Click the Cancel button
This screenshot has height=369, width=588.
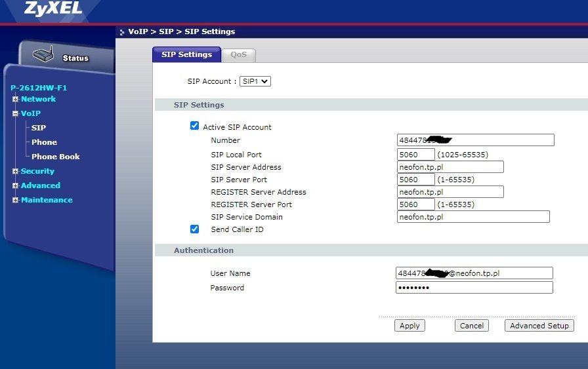click(471, 326)
